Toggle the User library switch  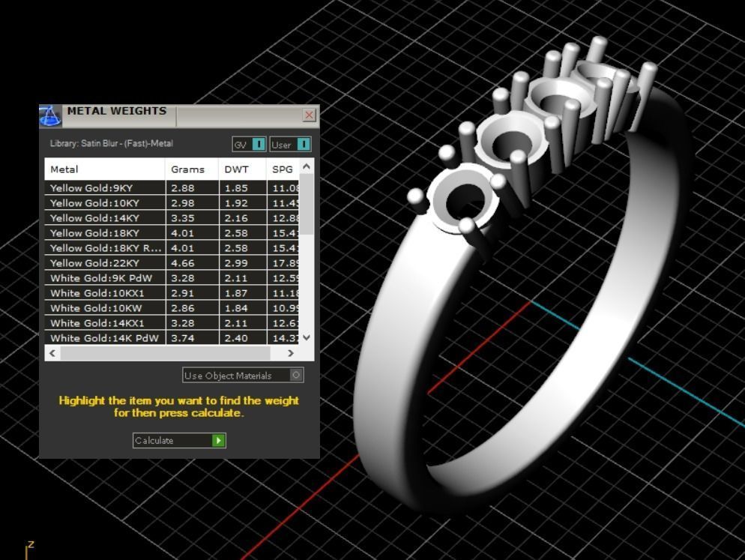tap(290, 144)
